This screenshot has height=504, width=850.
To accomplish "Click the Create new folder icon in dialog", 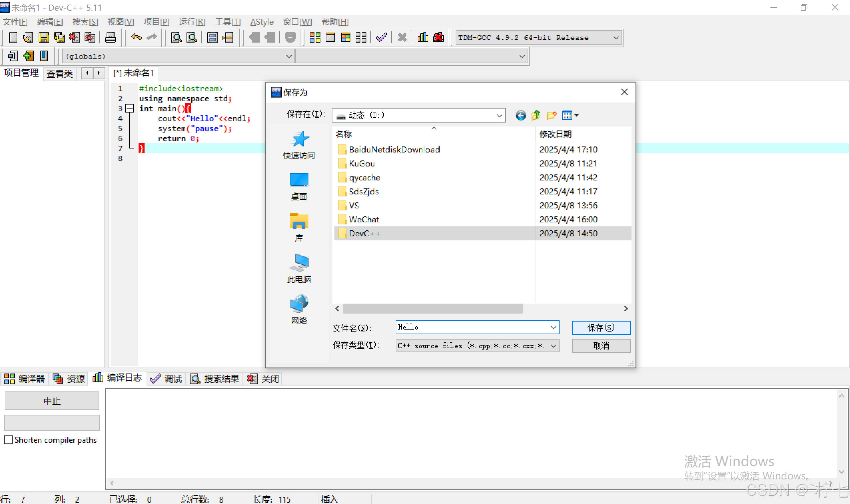I will pyautogui.click(x=551, y=116).
